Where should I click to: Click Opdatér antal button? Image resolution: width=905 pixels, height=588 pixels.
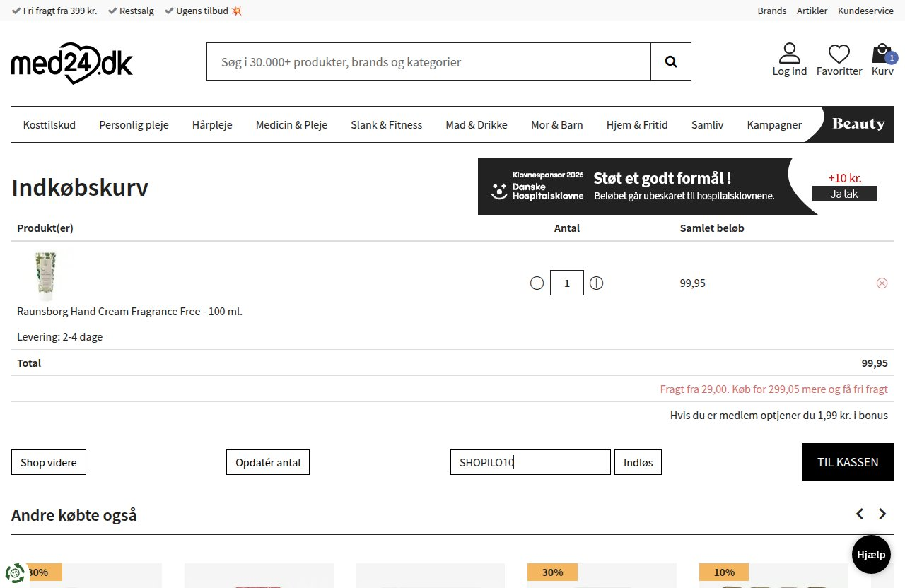point(268,462)
